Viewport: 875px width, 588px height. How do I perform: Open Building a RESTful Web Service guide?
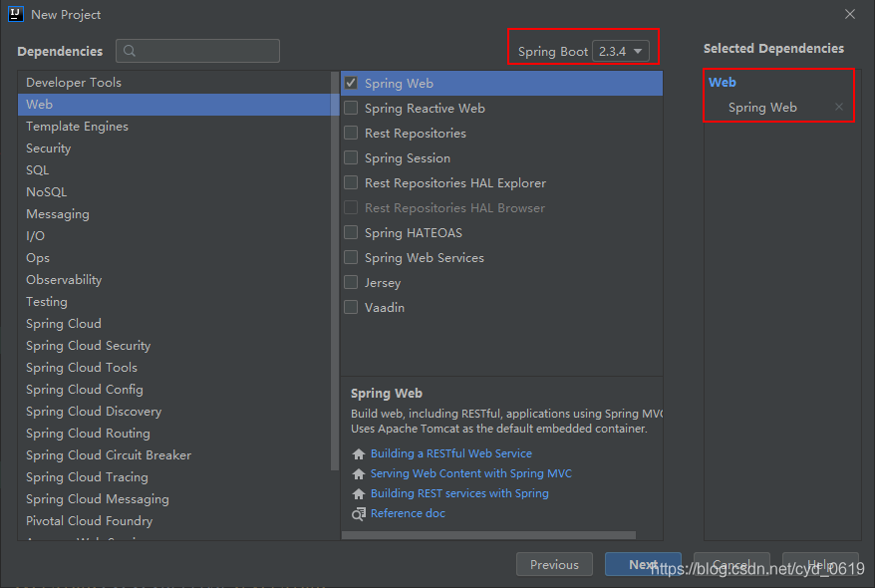[450, 453]
